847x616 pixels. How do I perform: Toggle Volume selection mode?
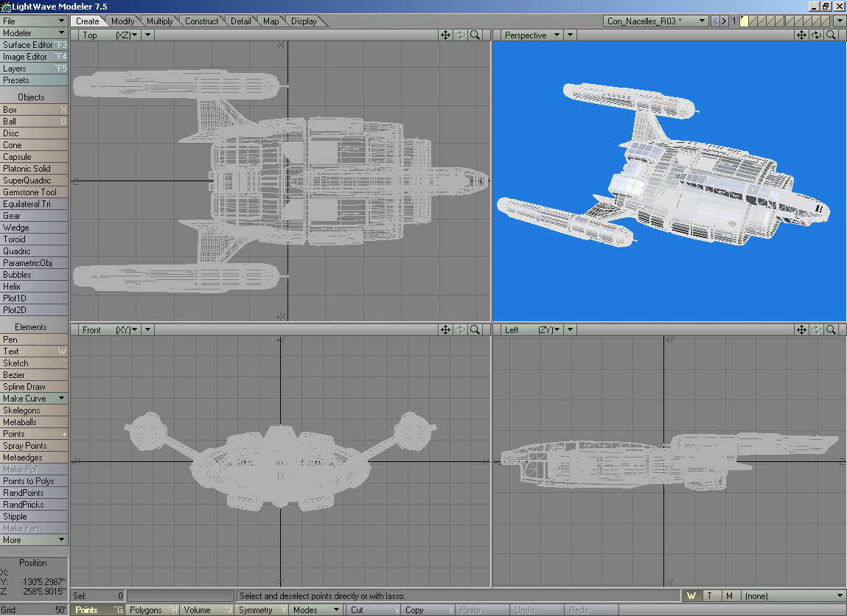point(206,610)
